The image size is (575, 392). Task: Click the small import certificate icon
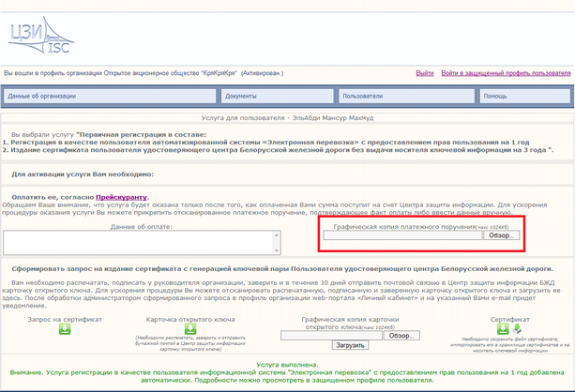(x=517, y=328)
